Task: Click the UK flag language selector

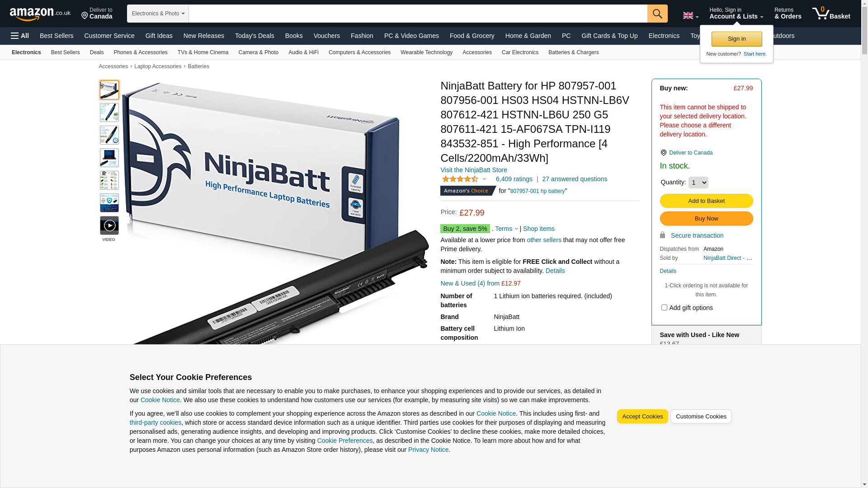Action: tap(690, 15)
